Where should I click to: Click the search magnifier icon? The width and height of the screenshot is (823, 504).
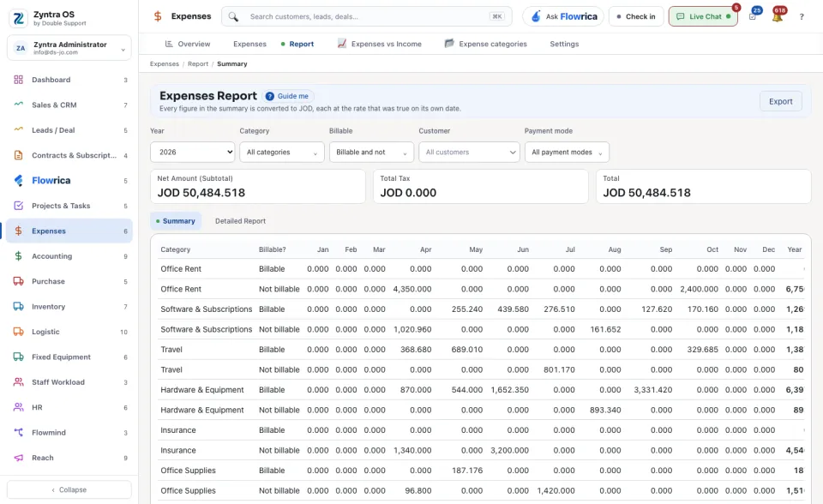tap(233, 17)
